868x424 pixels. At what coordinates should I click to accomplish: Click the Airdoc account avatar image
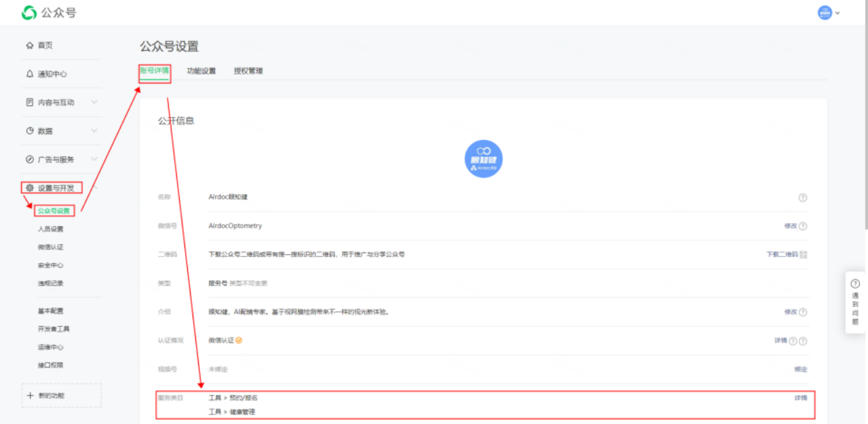coord(484,159)
